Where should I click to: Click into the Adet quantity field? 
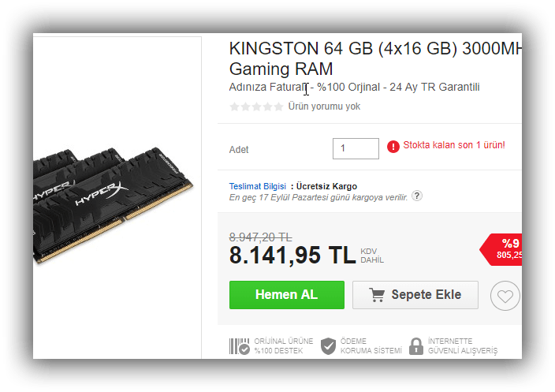click(x=356, y=148)
